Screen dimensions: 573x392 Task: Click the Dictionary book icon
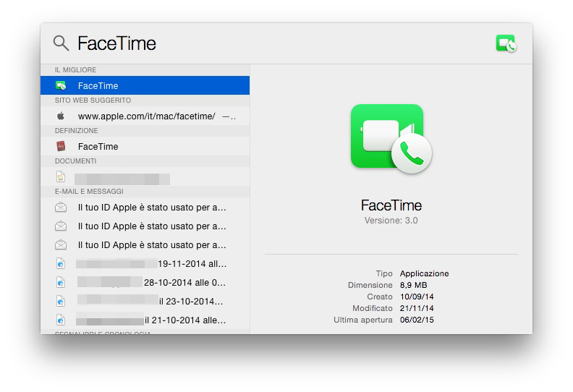tap(61, 147)
